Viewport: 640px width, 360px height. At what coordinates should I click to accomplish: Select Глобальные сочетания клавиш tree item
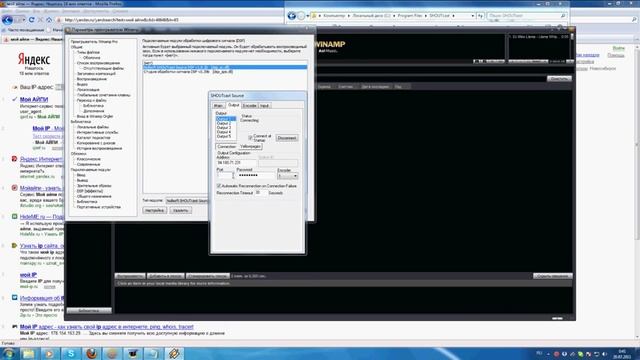tap(104, 95)
